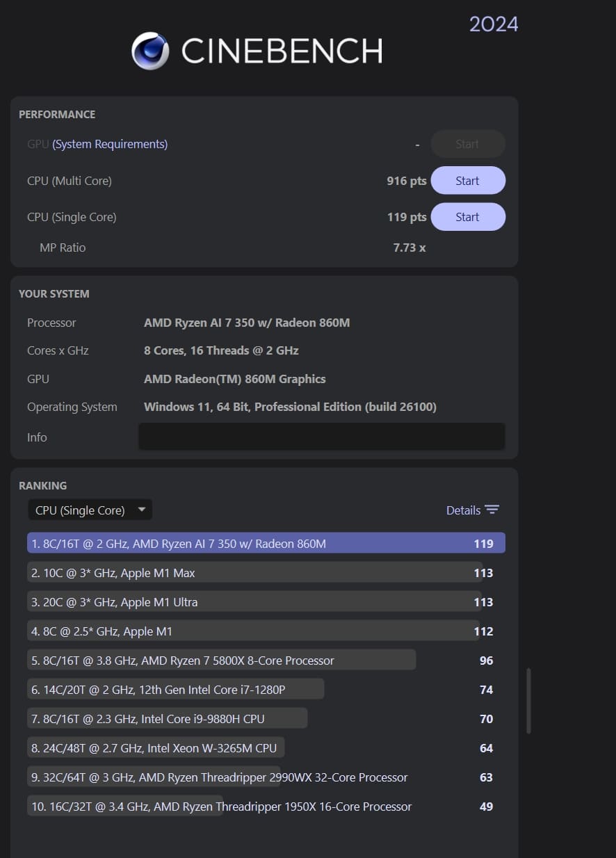
Task: Click the ranking dropdown arrow caret
Action: 142,510
